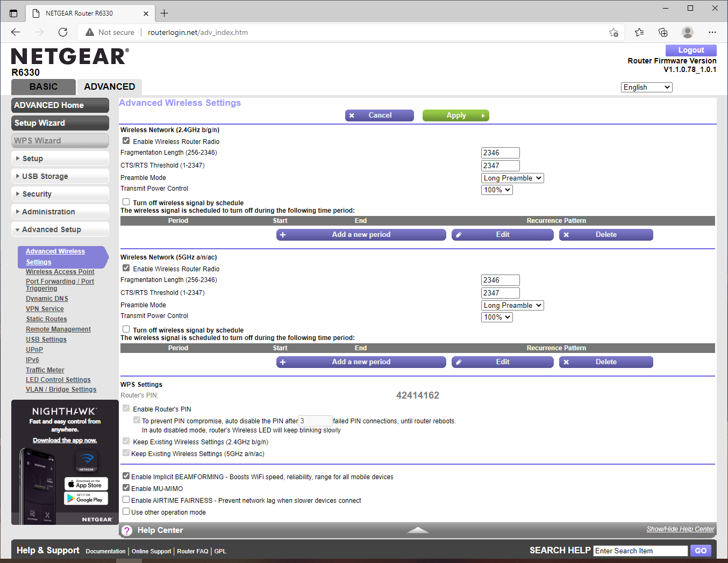Open the browser Favorites list icon
Viewport: 728px width, 563px height.
(639, 32)
